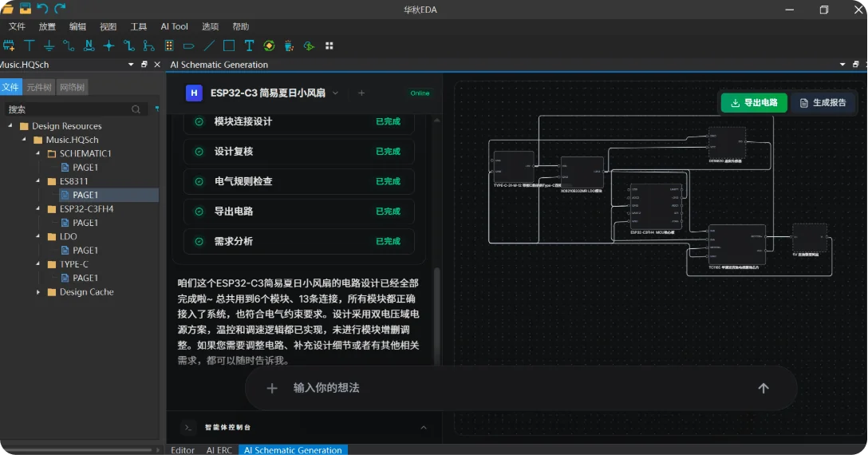Image resolution: width=868 pixels, height=455 pixels.
Task: Click the 生成报告 button
Action: tap(823, 102)
